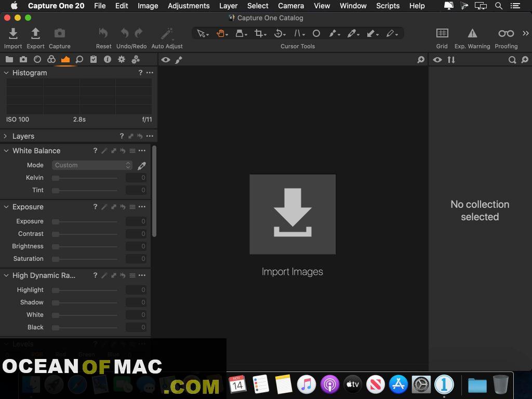This screenshot has width=532, height=399.
Task: Open the Metadata info tool tab
Action: tap(108, 60)
